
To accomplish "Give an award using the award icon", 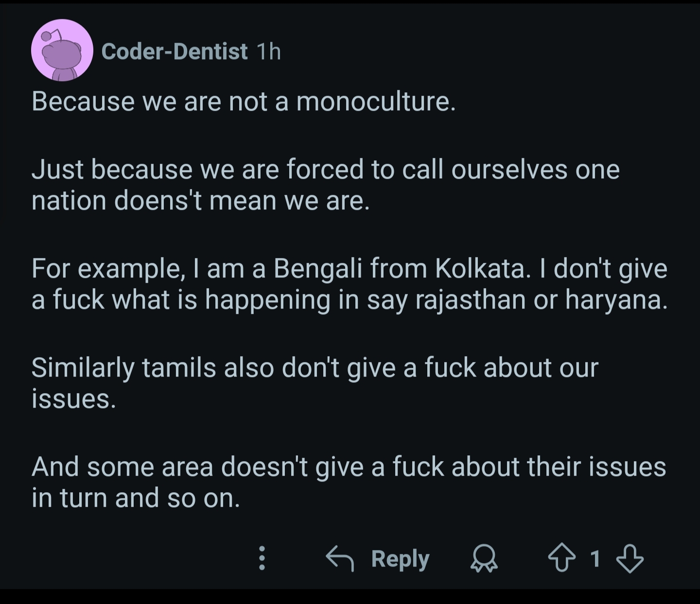I will coord(484,558).
